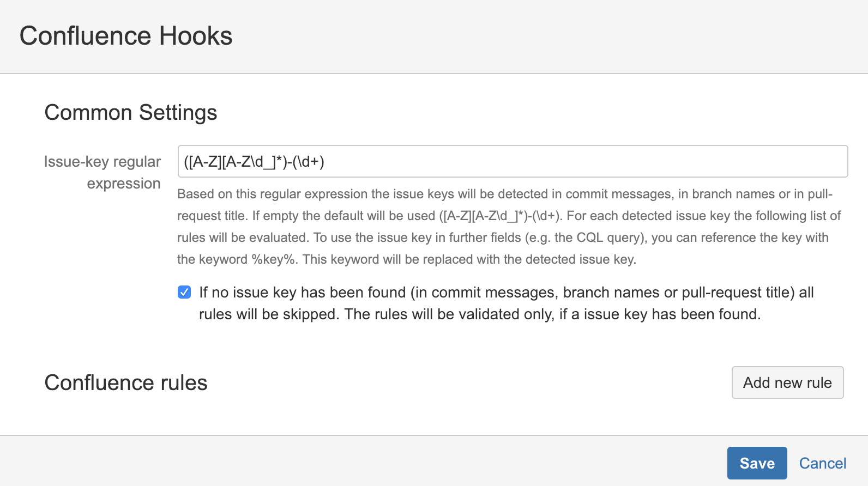868x486 pixels.
Task: Click "CQL query" in the description text
Action: click(611, 238)
